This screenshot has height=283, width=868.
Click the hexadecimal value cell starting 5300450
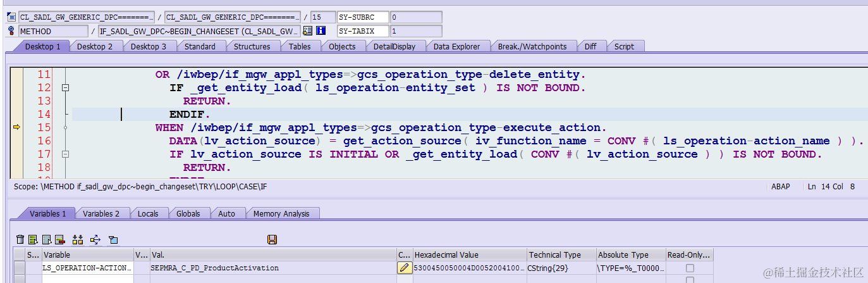pos(469,268)
